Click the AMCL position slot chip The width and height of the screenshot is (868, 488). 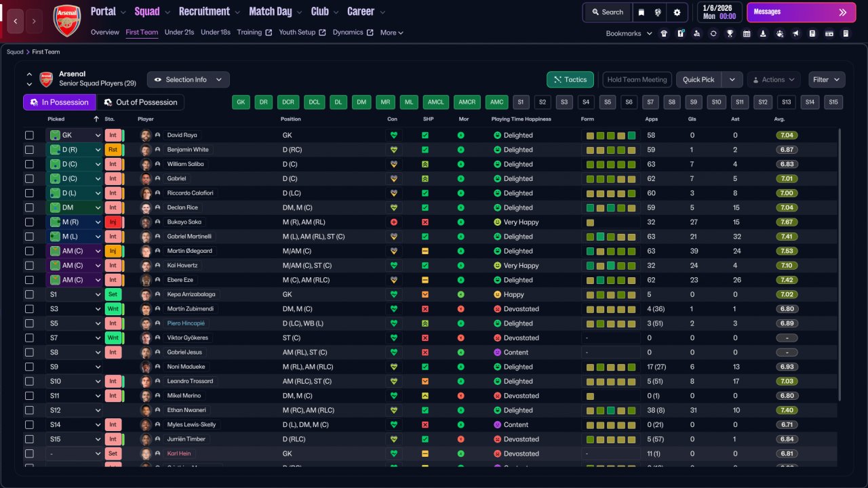[435, 102]
